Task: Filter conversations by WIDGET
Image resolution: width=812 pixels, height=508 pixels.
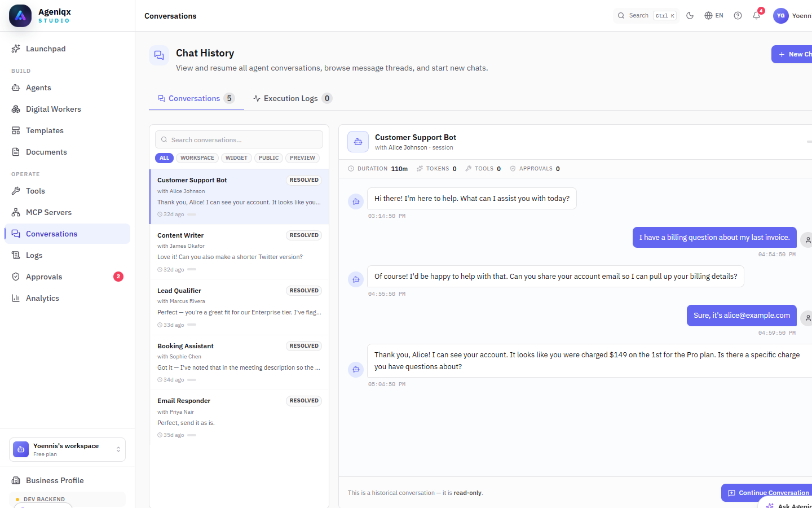Action: 236,158
